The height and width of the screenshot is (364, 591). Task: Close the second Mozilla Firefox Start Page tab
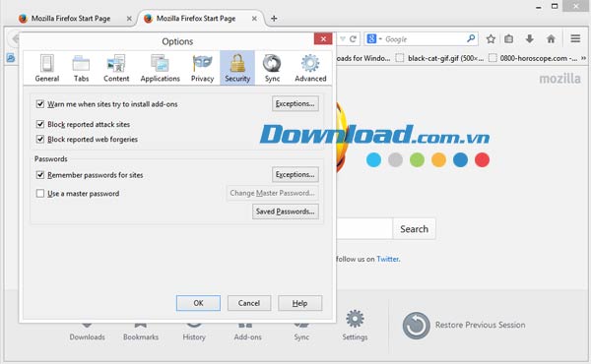tap(254, 19)
